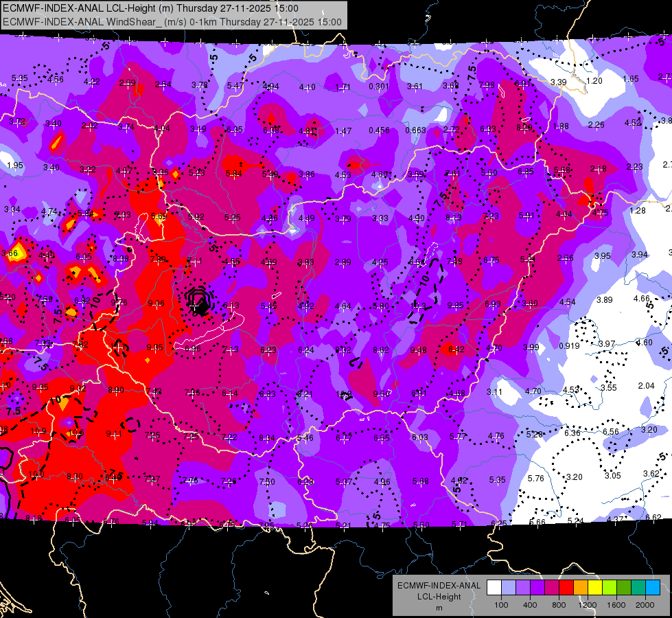Click the wind shear value 3.05
Image resolution: width=672 pixels, height=618 pixels.
tap(613, 476)
